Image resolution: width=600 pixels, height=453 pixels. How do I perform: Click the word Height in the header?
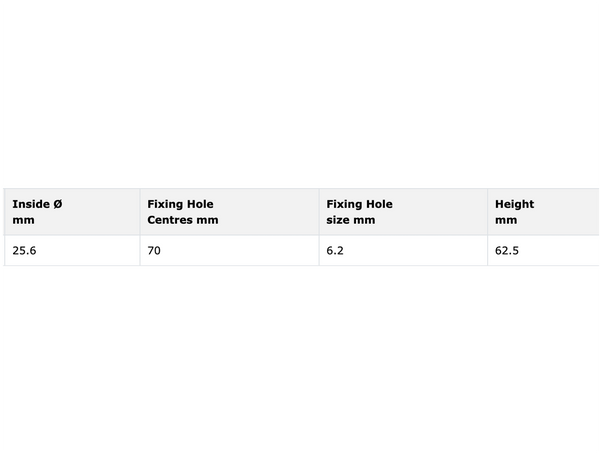(x=514, y=204)
